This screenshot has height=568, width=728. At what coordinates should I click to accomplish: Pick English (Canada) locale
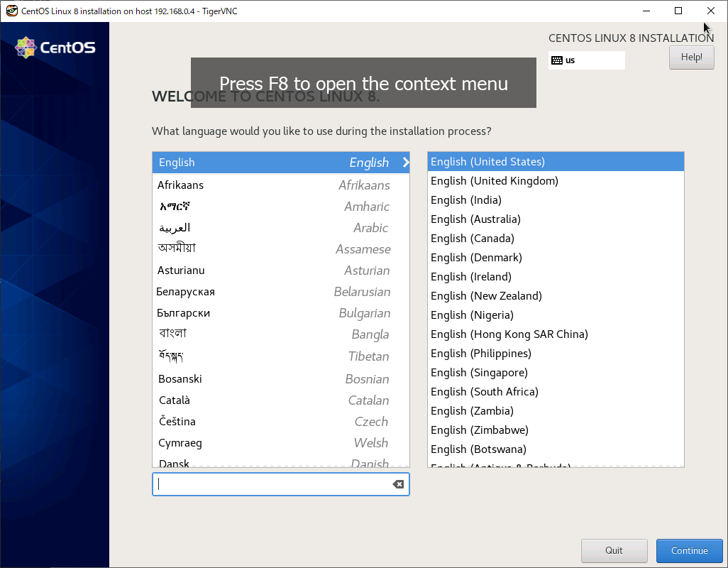[556, 239]
